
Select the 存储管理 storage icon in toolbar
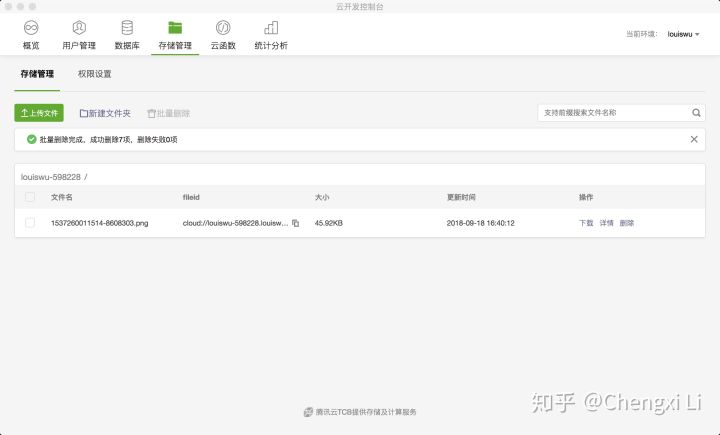click(175, 28)
